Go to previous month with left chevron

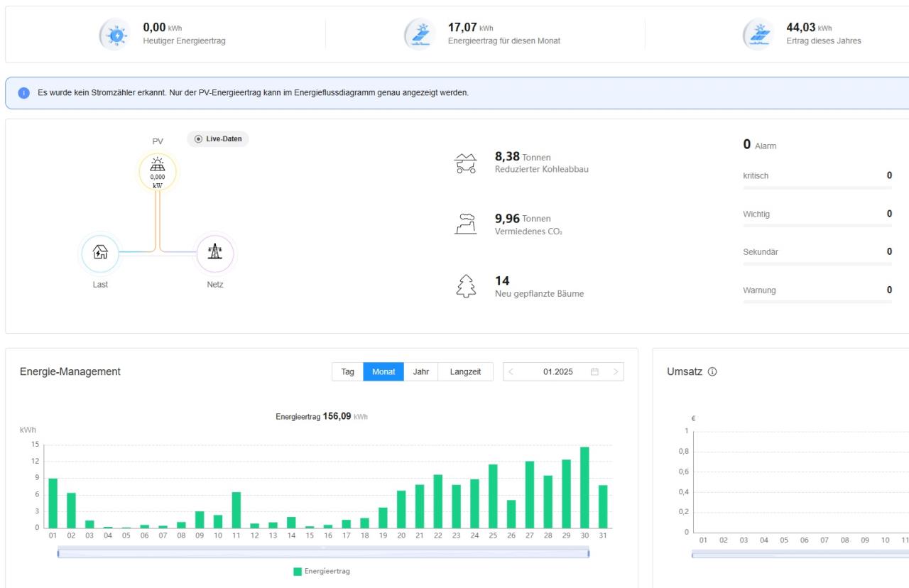coord(511,372)
